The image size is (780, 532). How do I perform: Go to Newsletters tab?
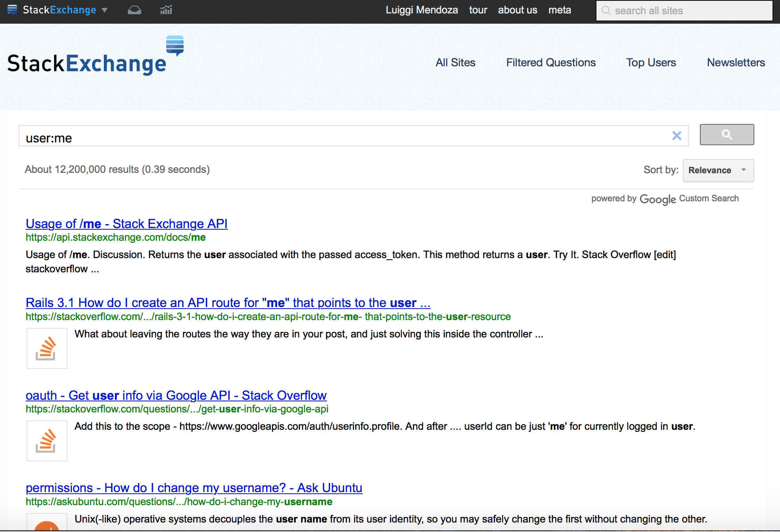[x=736, y=63]
